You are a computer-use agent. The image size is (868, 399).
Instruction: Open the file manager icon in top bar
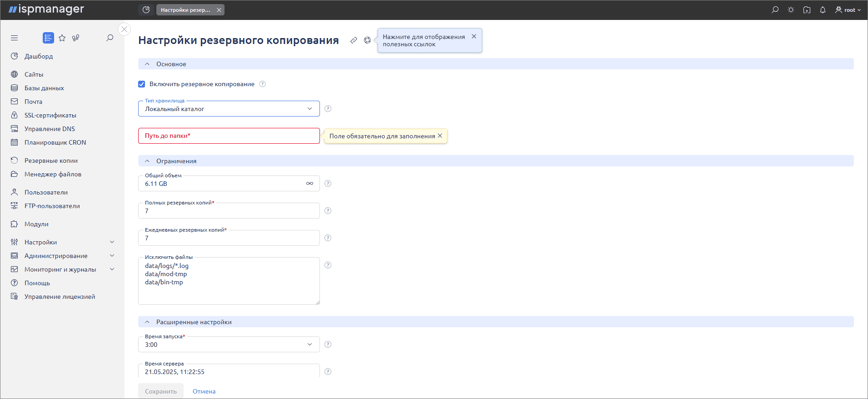click(x=807, y=10)
